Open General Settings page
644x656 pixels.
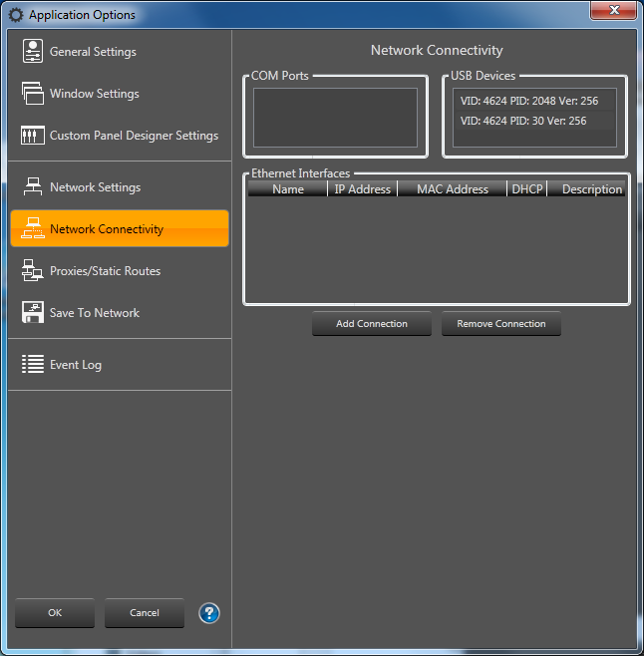(x=120, y=52)
